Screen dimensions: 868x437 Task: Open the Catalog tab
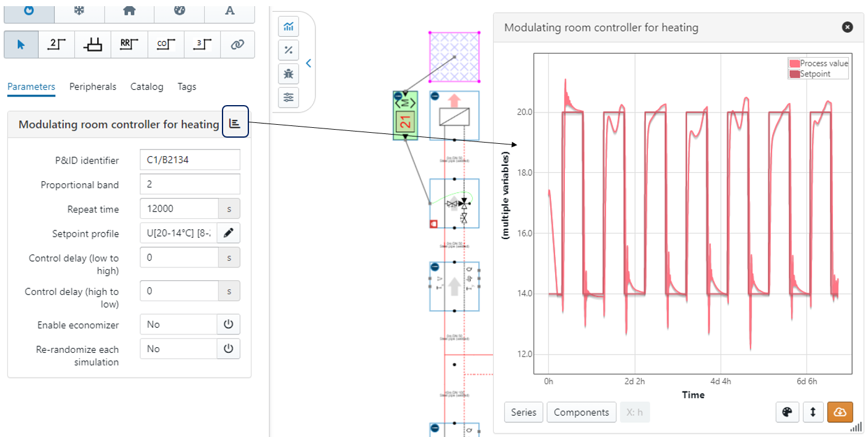pos(147,87)
